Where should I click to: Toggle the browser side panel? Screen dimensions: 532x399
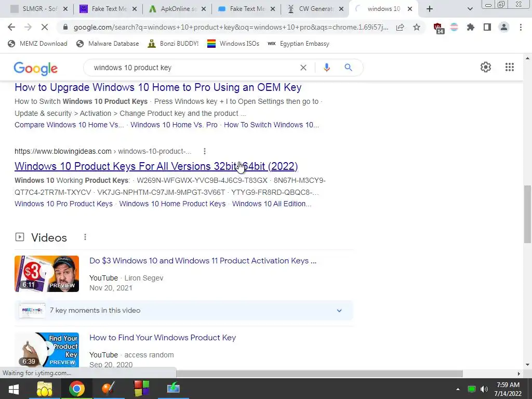487,27
